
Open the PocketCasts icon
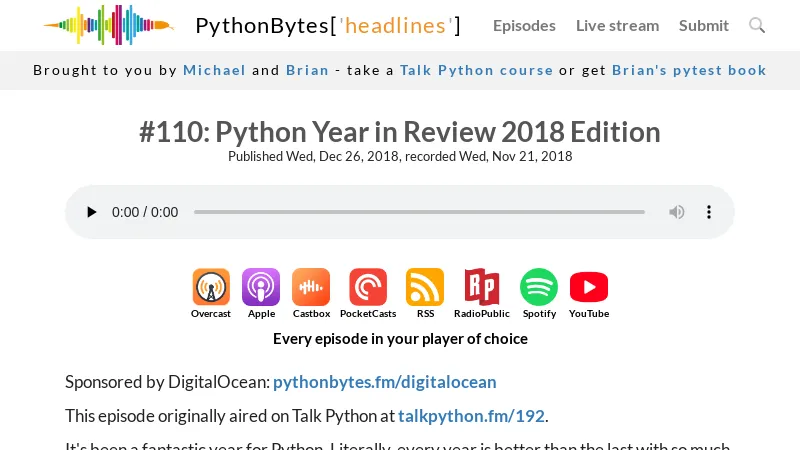coord(368,287)
